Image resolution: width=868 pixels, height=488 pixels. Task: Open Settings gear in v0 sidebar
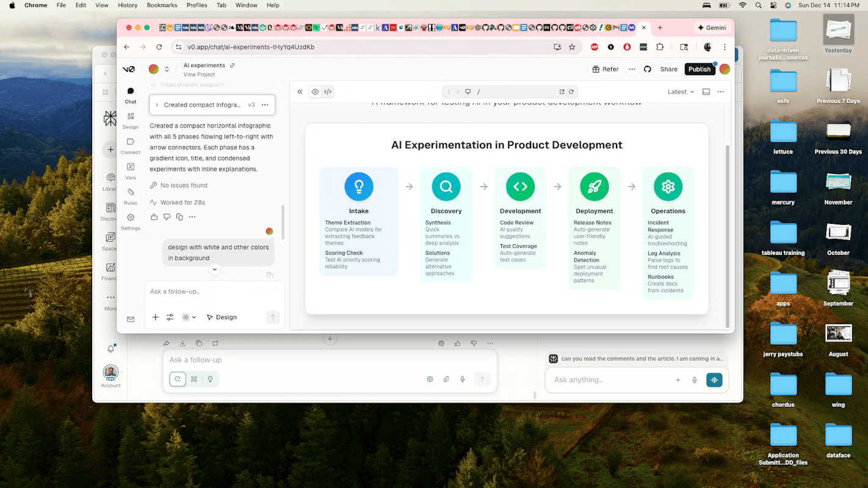pos(131,218)
